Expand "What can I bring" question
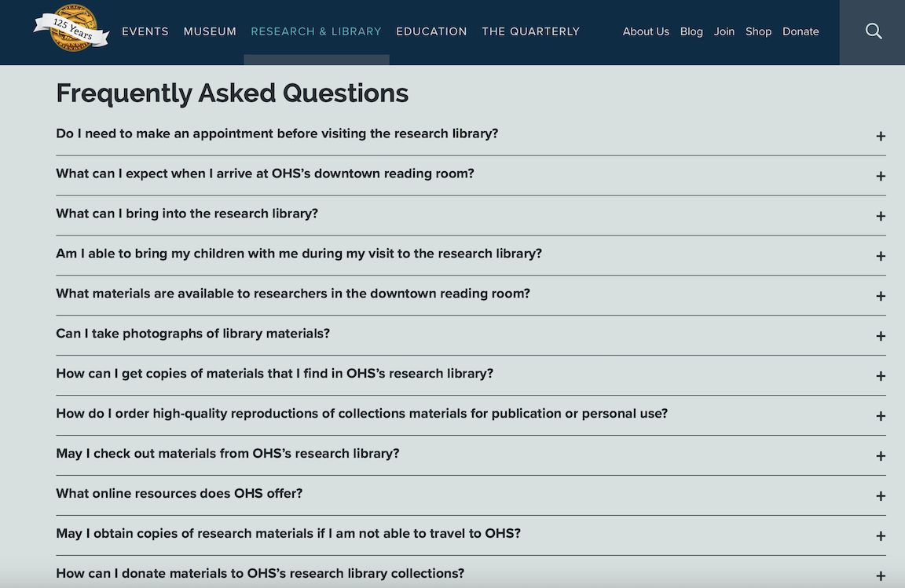The image size is (905, 588). click(187, 214)
